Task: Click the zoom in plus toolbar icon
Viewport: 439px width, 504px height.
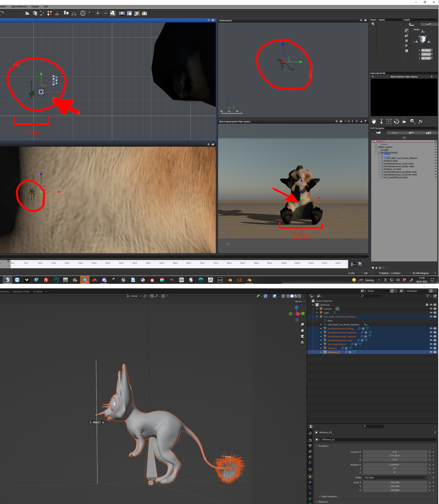Action: click(x=98, y=13)
